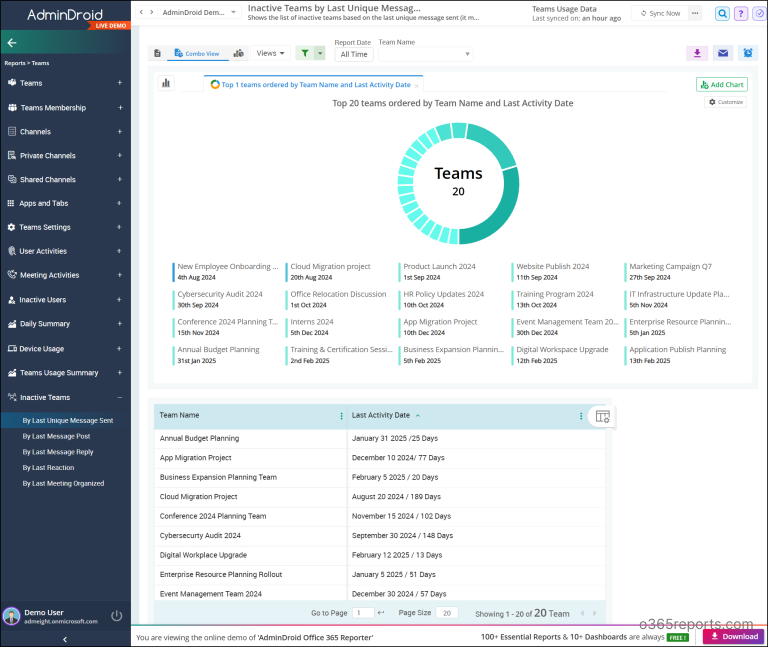Click the Customize chart button
The image size is (768, 647).
click(x=726, y=102)
